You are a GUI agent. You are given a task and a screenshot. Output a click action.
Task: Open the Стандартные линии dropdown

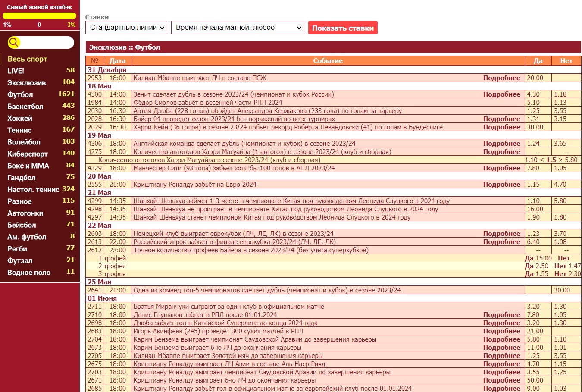click(126, 28)
